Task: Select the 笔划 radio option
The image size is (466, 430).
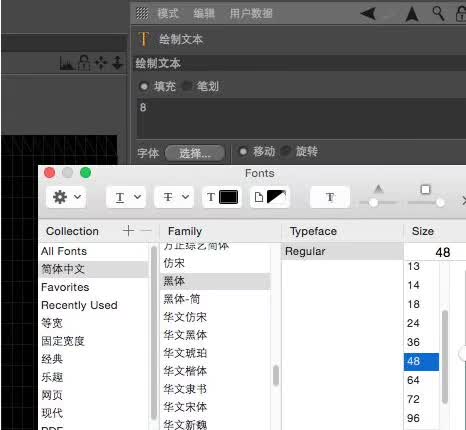Action: coord(187,86)
